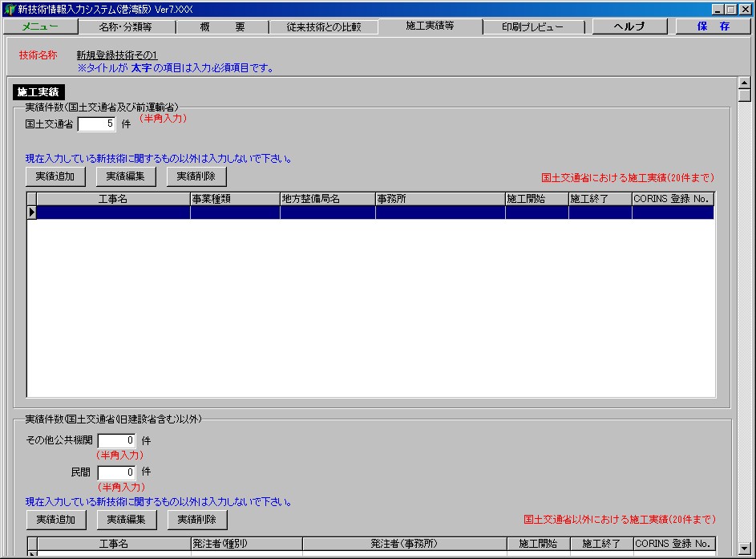Open the 印刷プレビュー tab
756x559 pixels.
pyautogui.click(x=532, y=26)
